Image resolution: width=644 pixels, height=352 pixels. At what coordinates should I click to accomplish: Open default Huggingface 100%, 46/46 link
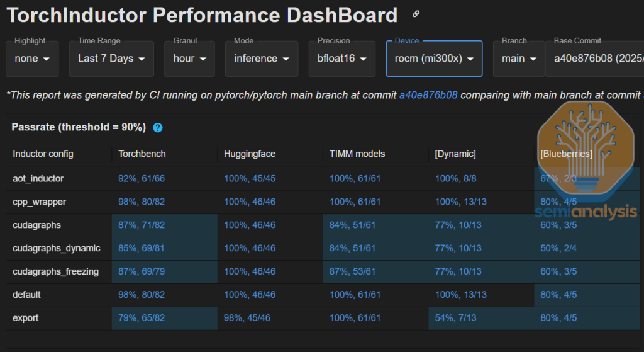[x=250, y=295]
